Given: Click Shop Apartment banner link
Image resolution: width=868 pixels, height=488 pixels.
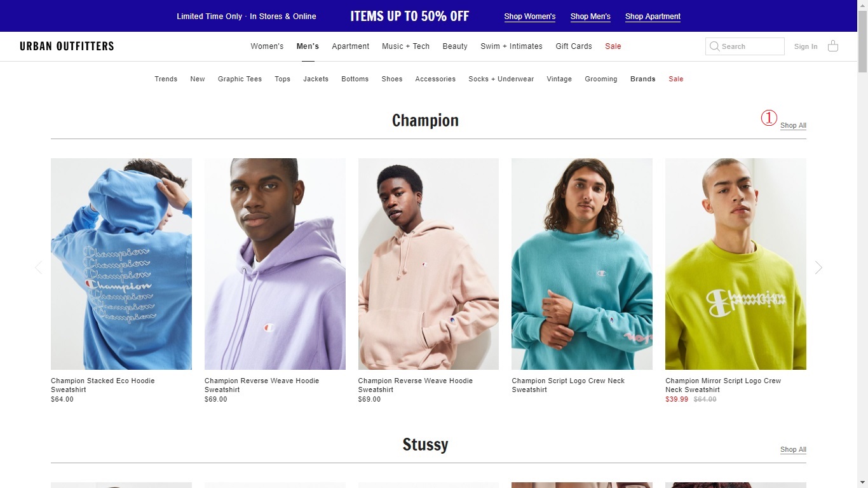Looking at the screenshot, I should tap(653, 17).
